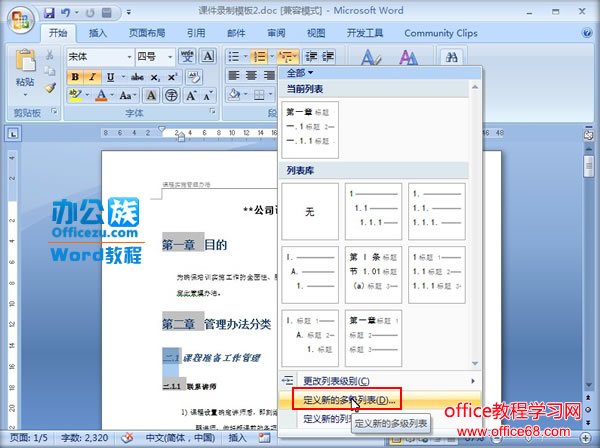
Task: Center align the paragraph
Action: point(251,75)
